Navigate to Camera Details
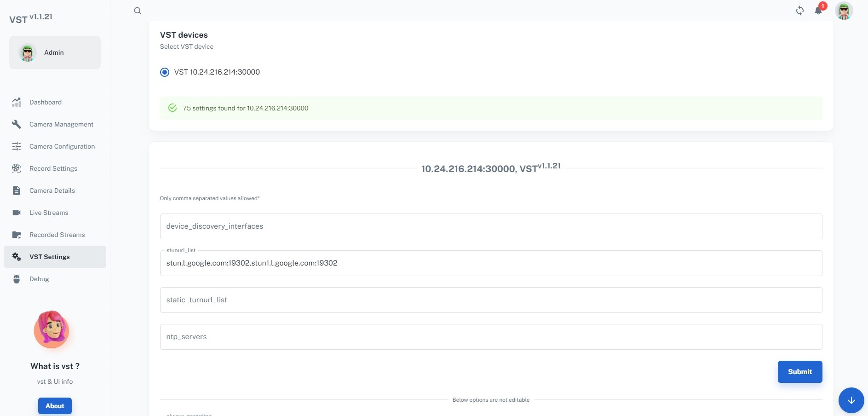Viewport: 868px width, 416px height. pos(52,191)
